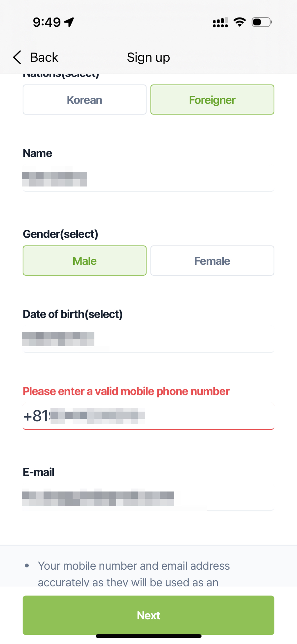Tap the cellular signal bars icon
Viewport: 297px width, 644px height.
(x=220, y=22)
